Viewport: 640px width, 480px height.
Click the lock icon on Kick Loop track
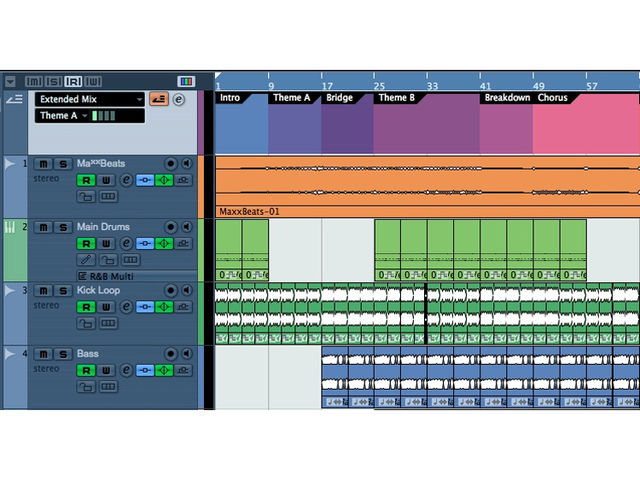(85, 323)
